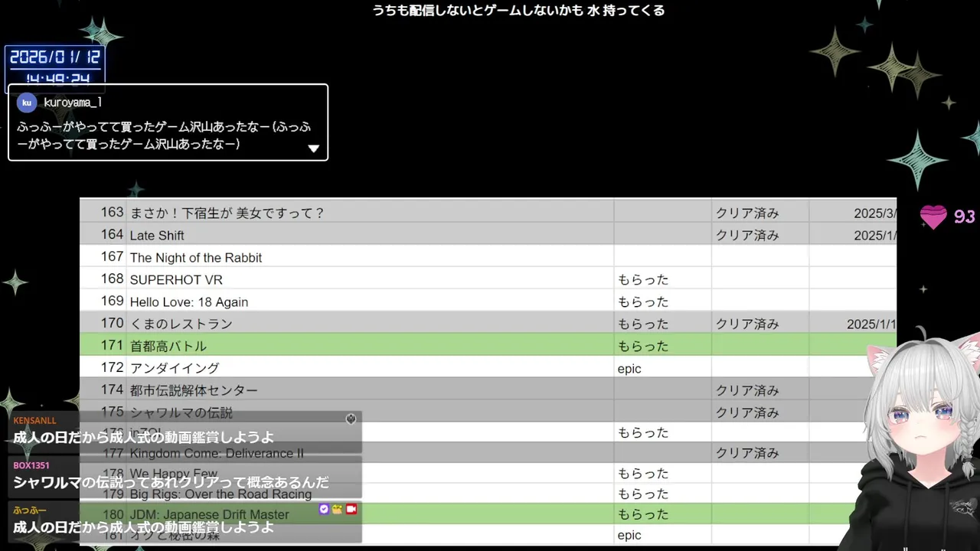Click the 'epic' cell in the アンダイイング row

pos(662,368)
